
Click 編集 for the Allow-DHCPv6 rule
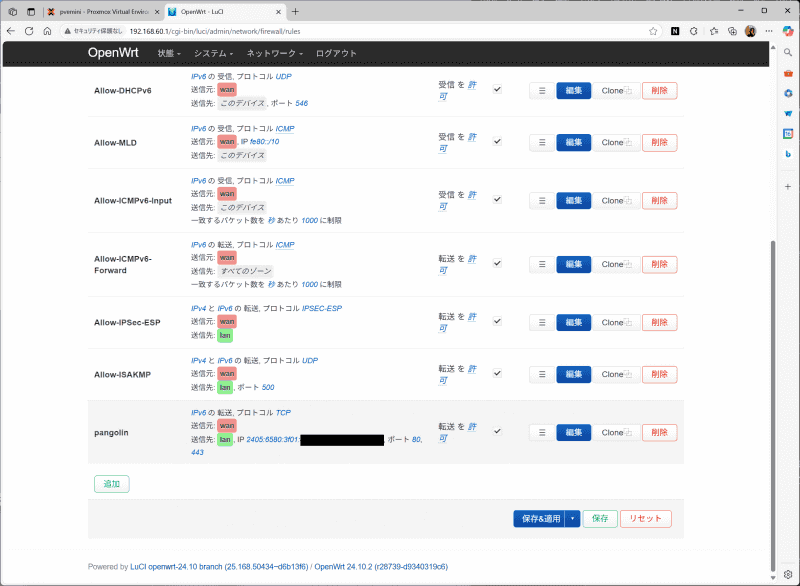(573, 91)
